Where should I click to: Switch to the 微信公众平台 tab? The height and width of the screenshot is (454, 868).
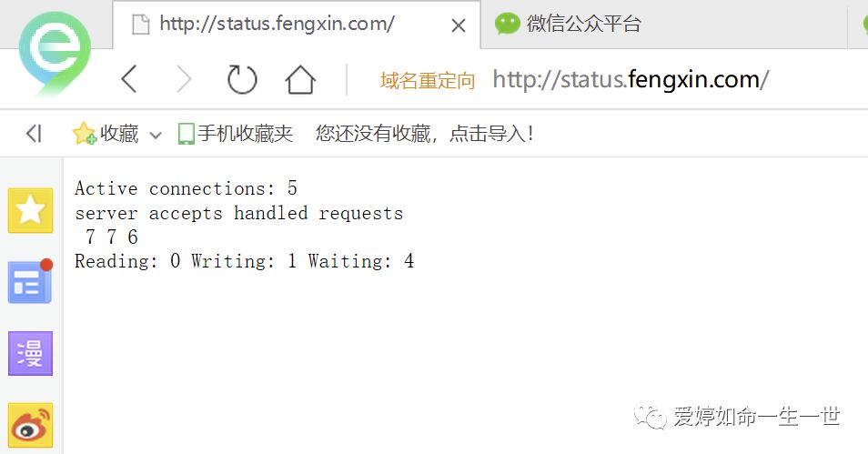click(582, 25)
